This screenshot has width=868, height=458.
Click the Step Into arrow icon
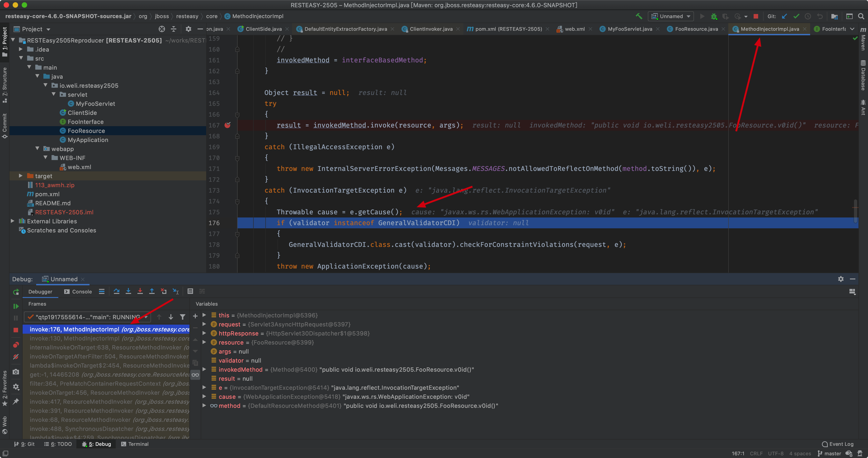coord(128,292)
